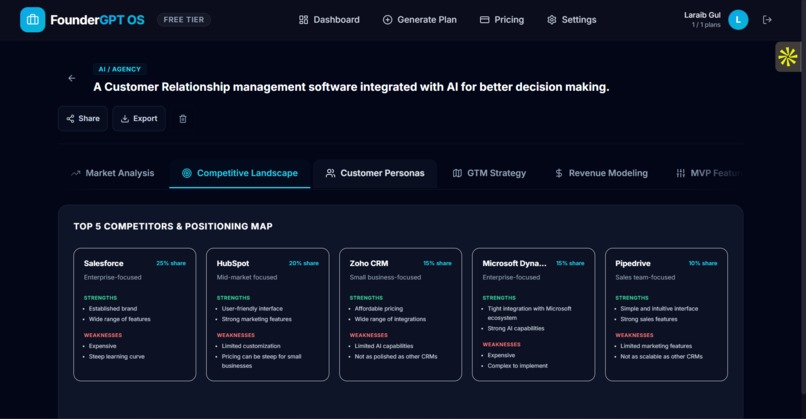
Task: Select the Salesforce competitor card
Action: click(x=135, y=315)
